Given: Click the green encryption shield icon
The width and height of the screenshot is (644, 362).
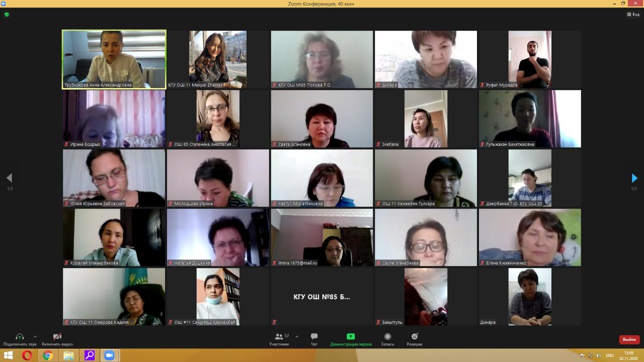Looking at the screenshot, I should [x=7, y=15].
